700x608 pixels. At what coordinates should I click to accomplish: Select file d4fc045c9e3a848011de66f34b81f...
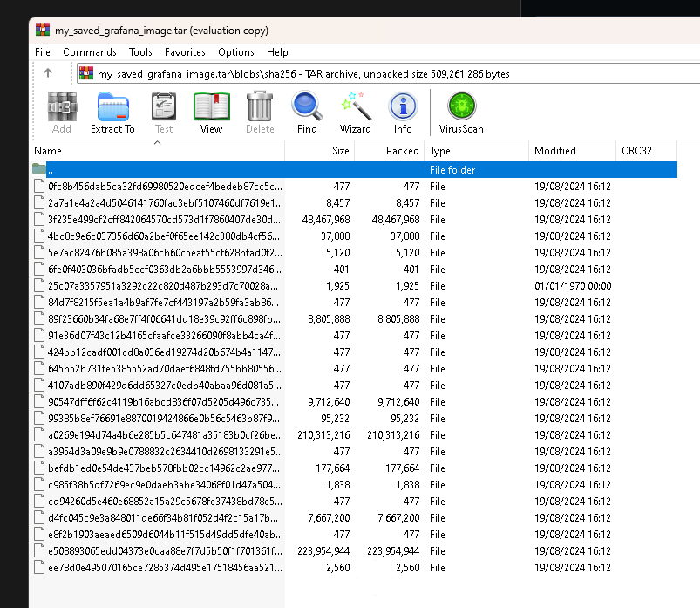click(163, 518)
